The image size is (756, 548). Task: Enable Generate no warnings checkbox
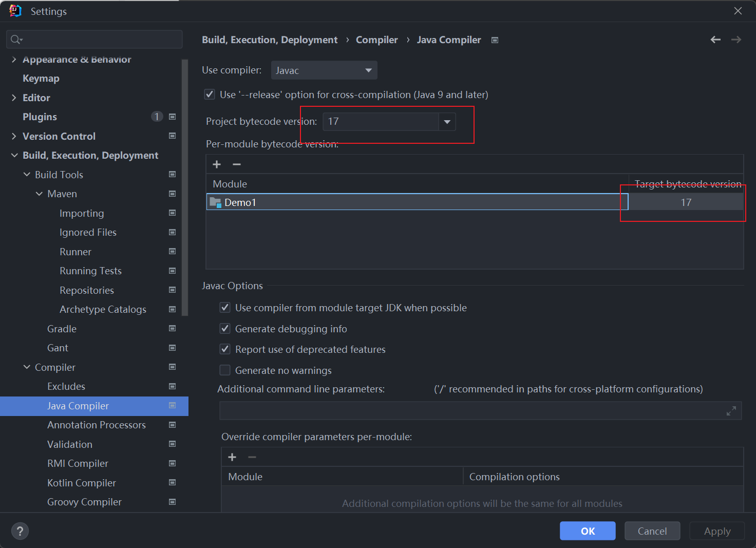225,370
